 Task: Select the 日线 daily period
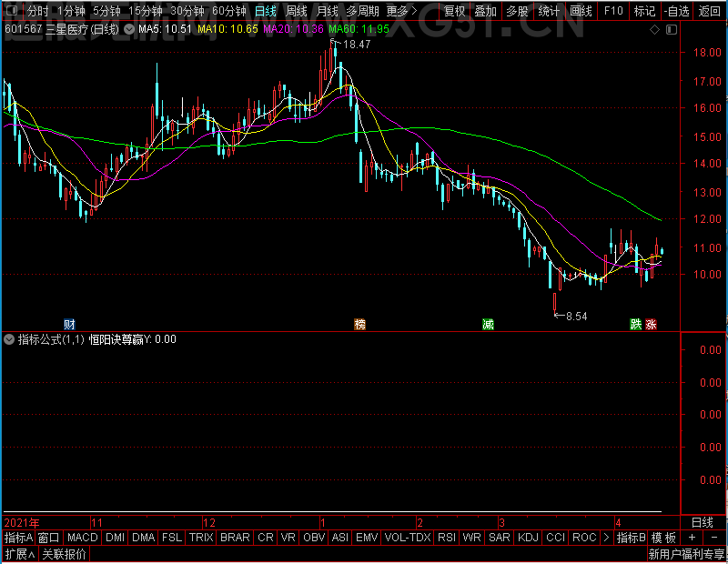pos(266,11)
